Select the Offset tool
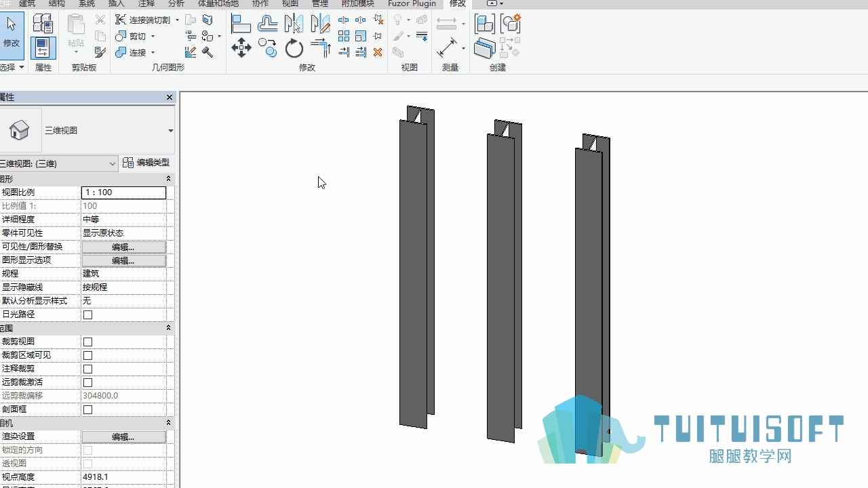 pos(268,24)
